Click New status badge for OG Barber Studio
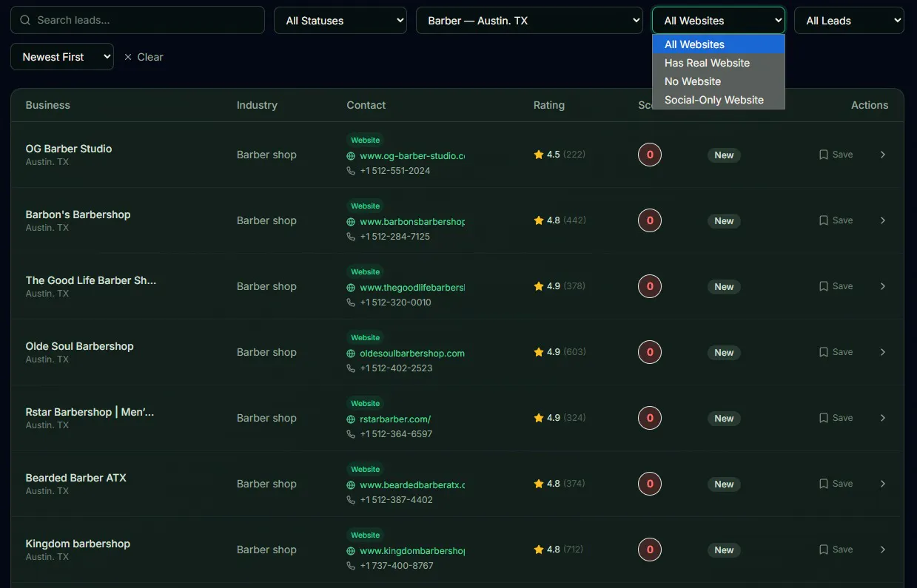This screenshot has height=588, width=917. (724, 155)
